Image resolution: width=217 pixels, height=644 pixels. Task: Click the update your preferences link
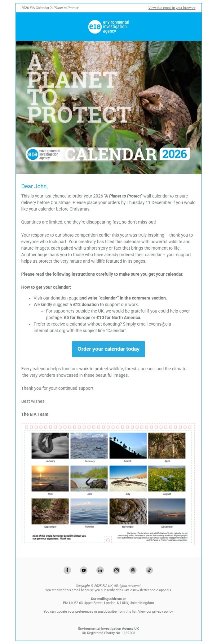(74, 611)
